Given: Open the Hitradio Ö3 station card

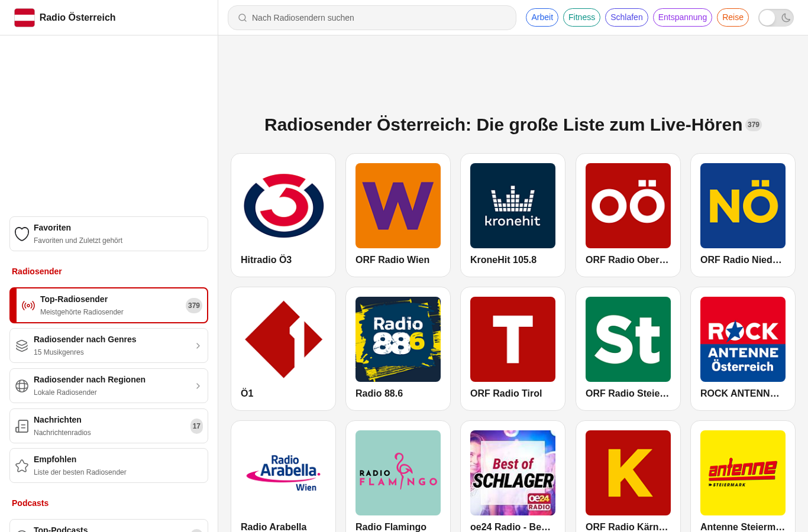Looking at the screenshot, I should 283,215.
